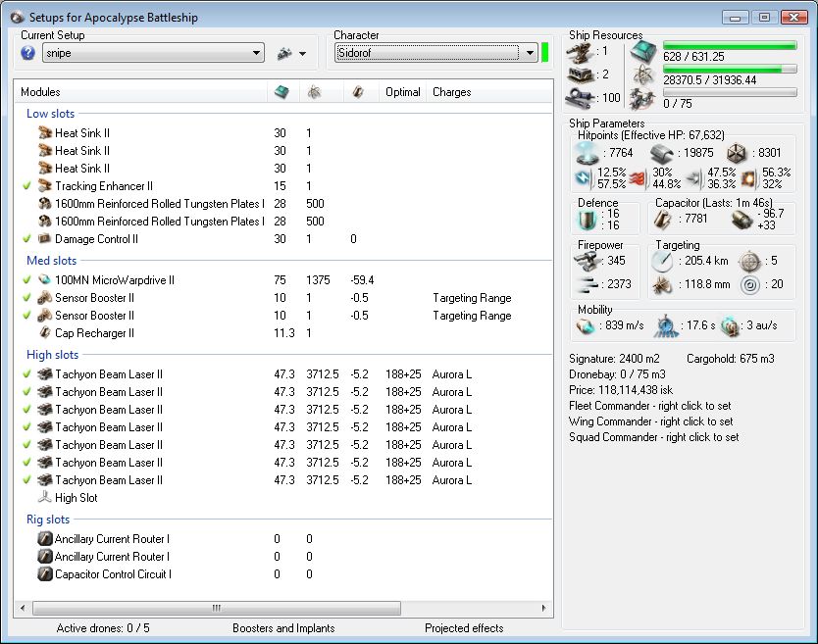The height and width of the screenshot is (644, 818).
Task: Click the blue help question mark icon
Action: (x=28, y=53)
